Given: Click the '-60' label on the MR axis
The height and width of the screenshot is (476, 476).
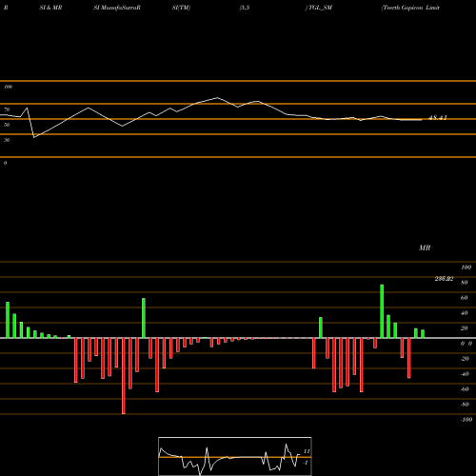Looking at the screenshot, I should [465, 389].
